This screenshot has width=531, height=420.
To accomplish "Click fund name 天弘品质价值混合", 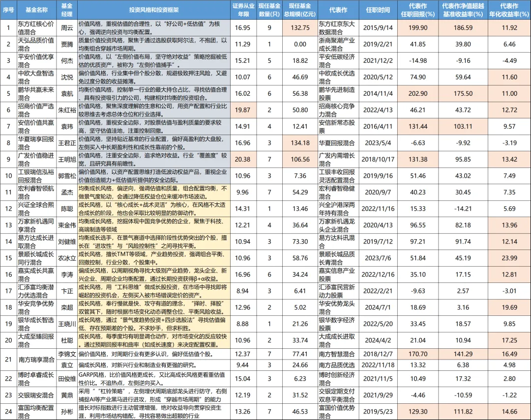I will pyautogui.click(x=36, y=44).
